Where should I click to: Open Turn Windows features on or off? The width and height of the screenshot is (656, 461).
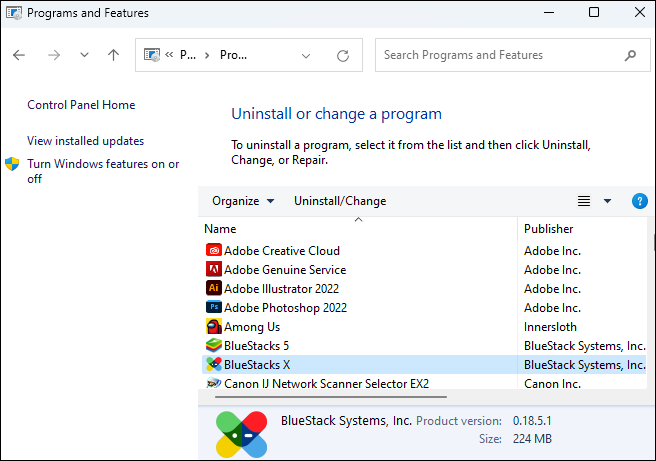(x=103, y=171)
